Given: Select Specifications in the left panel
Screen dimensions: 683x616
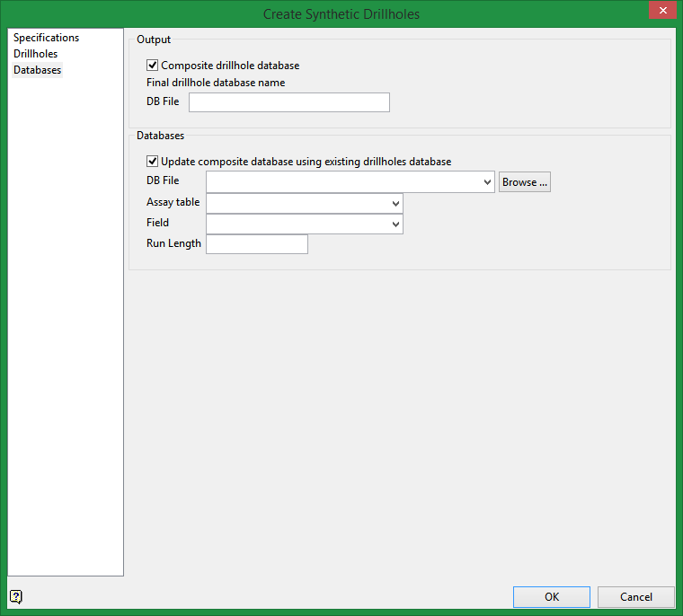Looking at the screenshot, I should [x=46, y=38].
